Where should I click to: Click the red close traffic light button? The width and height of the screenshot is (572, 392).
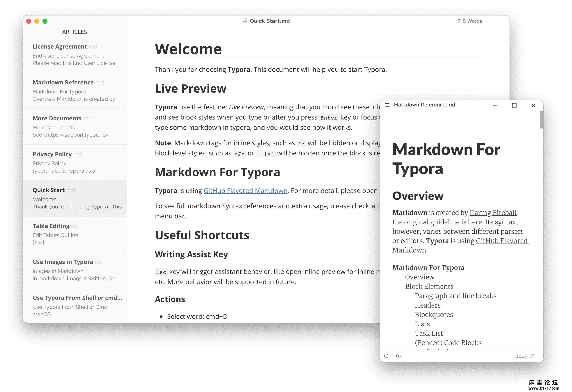29,21
